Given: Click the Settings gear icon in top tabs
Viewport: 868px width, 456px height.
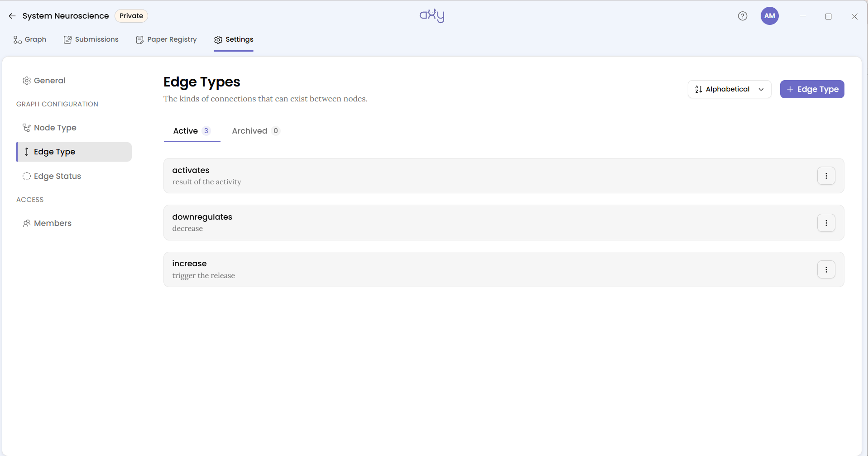Looking at the screenshot, I should coord(218,40).
